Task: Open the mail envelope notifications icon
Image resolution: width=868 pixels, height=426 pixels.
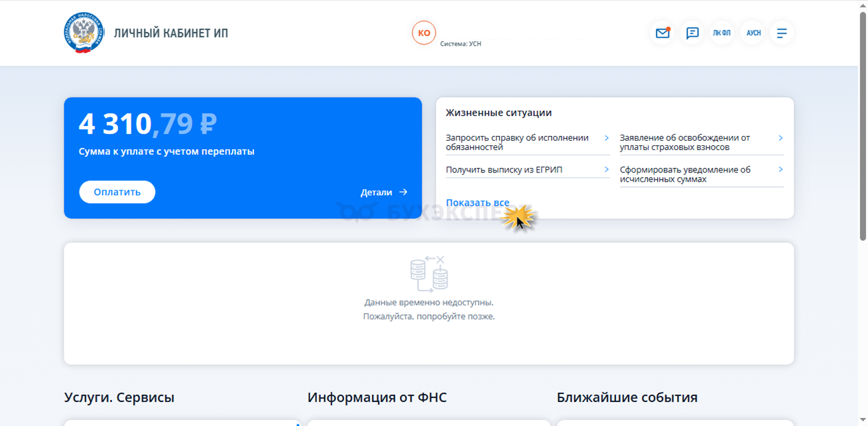Action: (x=662, y=33)
